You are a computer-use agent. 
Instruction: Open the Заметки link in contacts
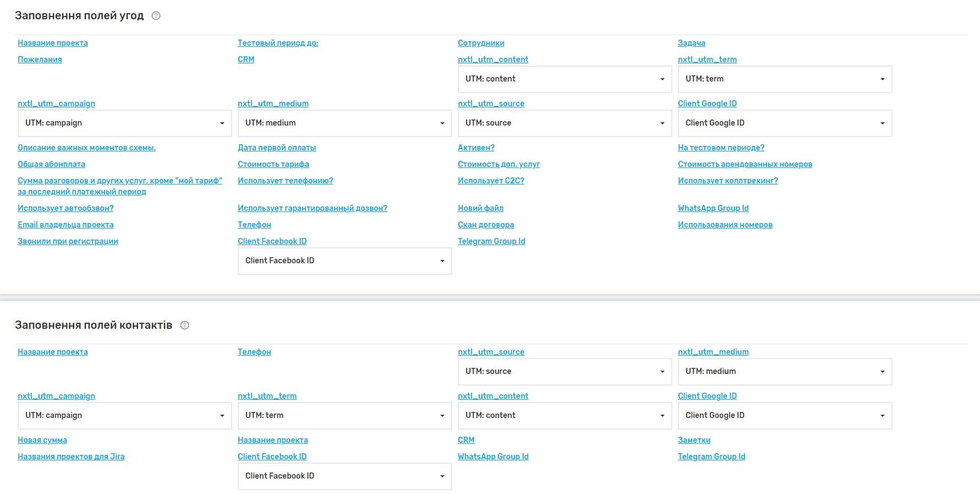[694, 440]
